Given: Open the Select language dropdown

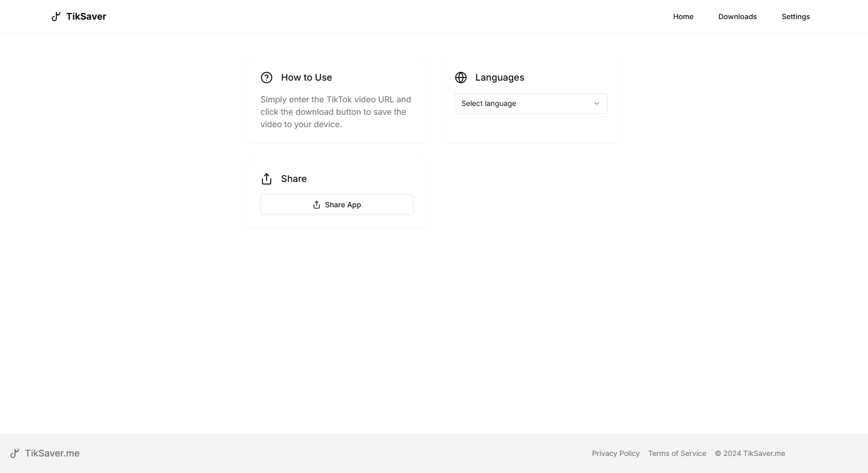Looking at the screenshot, I should click(531, 103).
